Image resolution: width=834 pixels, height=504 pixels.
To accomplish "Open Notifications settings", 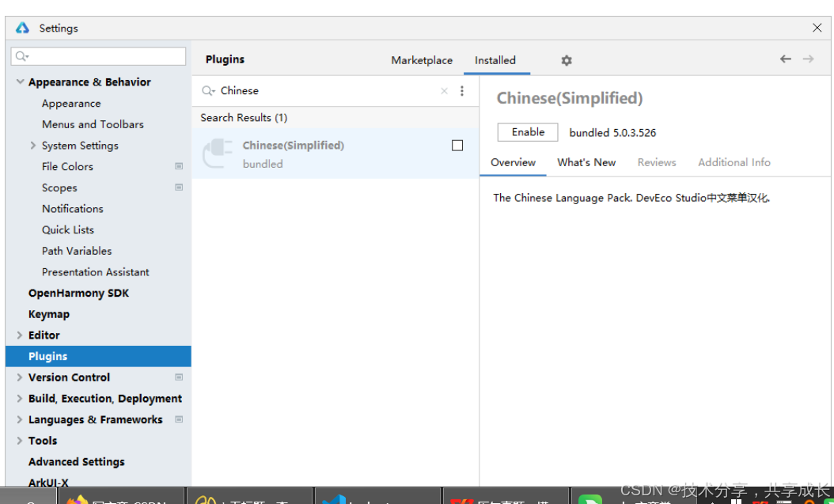I will 72,208.
